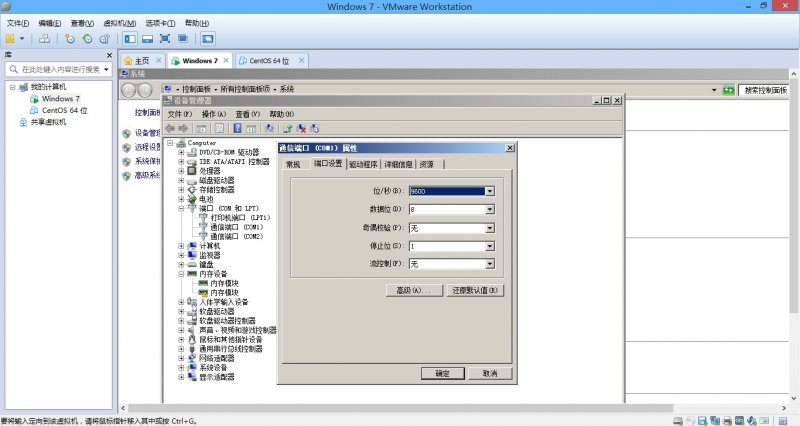Enter full screen mode icon
The height and width of the screenshot is (426, 800).
tap(165, 39)
